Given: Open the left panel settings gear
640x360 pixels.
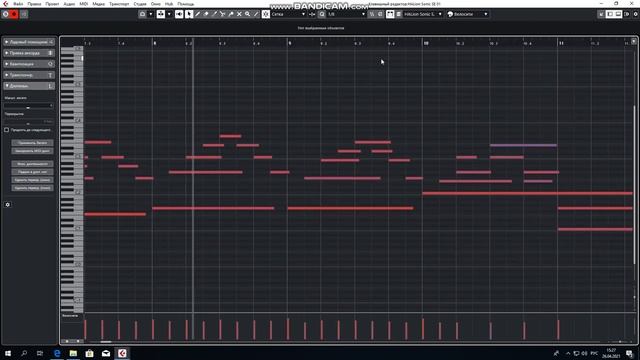Looking at the screenshot, I should point(7,204).
